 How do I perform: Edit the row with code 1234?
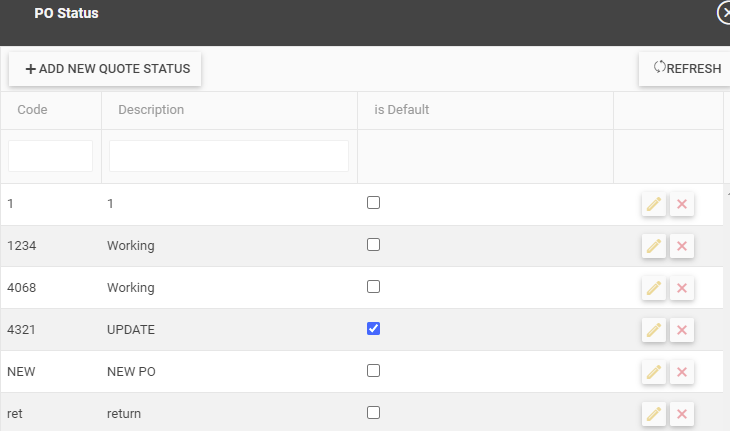coord(654,246)
